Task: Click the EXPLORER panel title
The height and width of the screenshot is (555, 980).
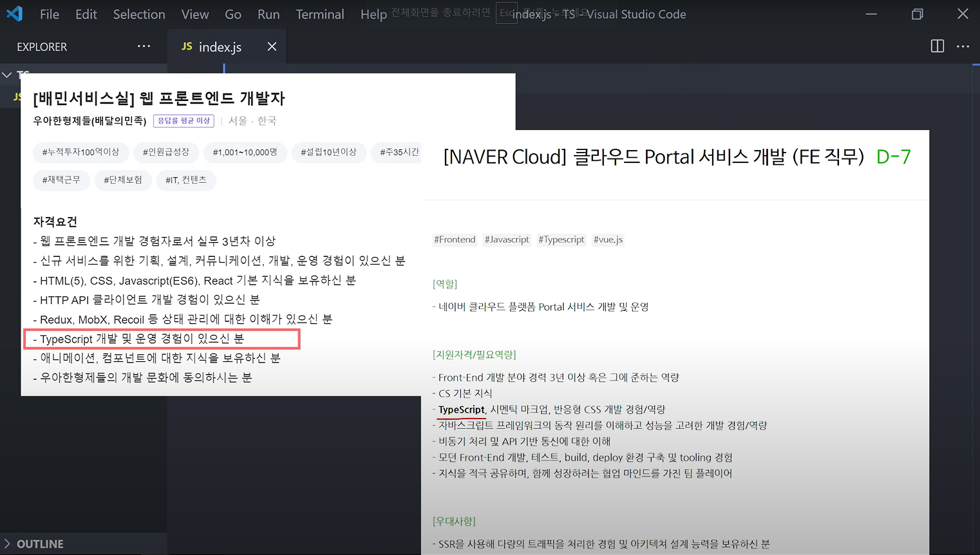Action: coord(42,47)
